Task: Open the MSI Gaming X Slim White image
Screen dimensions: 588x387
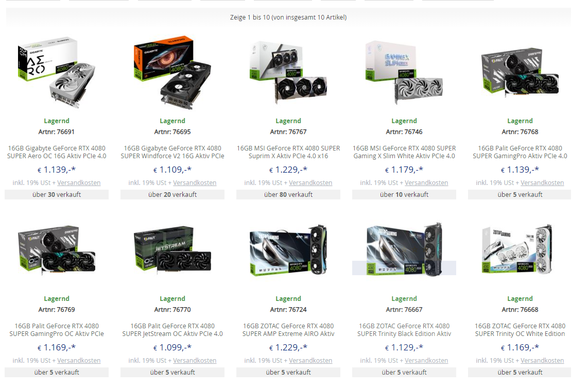Action: pos(404,72)
